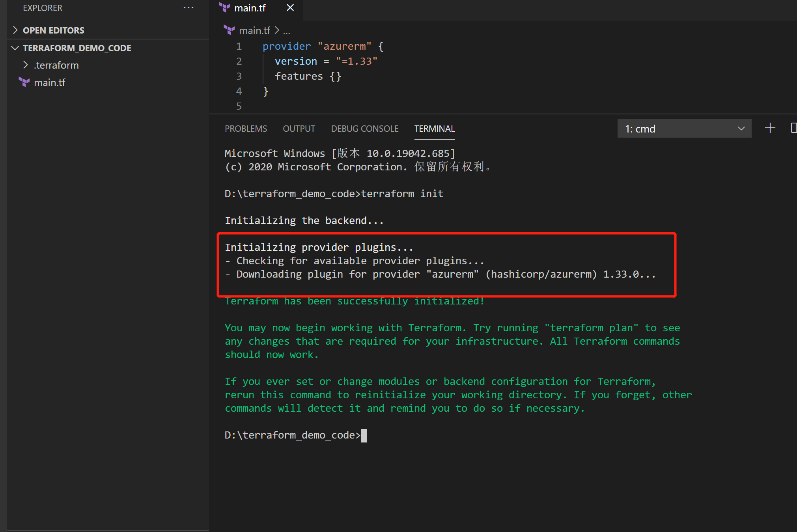
Task: Expand the OPEN EDITORS section
Action: pos(54,30)
